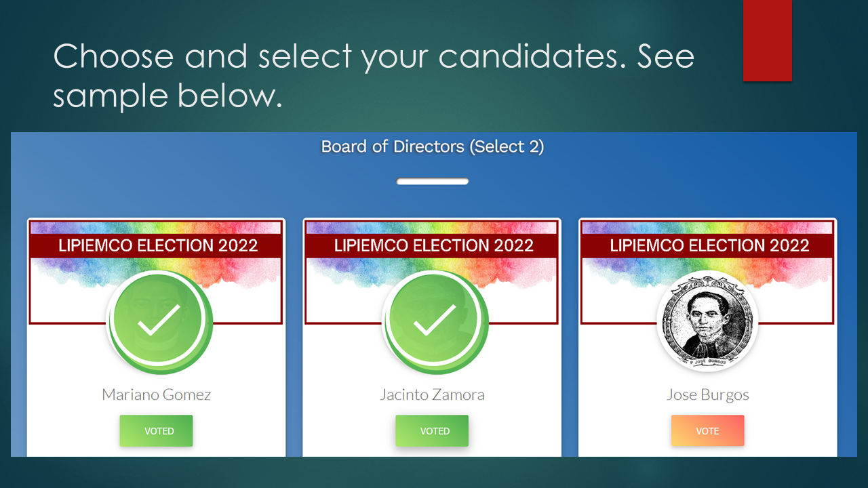Click first card's LIPIEMCO ELECTION 2022 banner

157,246
